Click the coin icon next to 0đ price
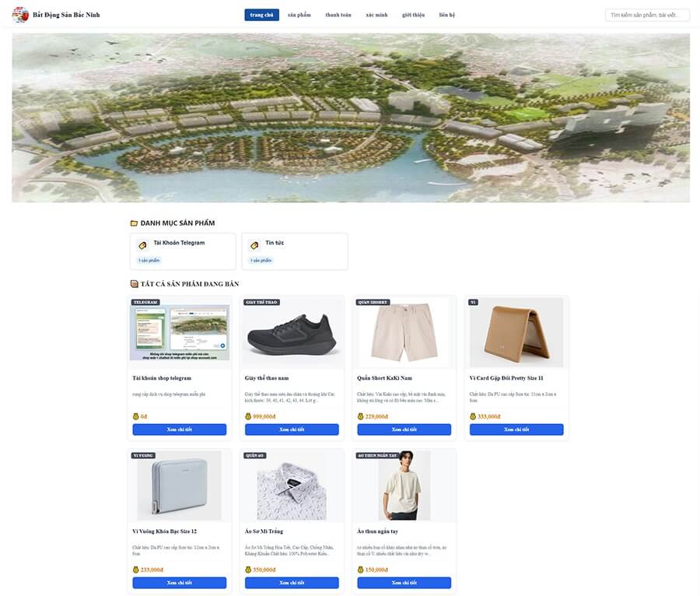700x596 pixels. pos(135,416)
